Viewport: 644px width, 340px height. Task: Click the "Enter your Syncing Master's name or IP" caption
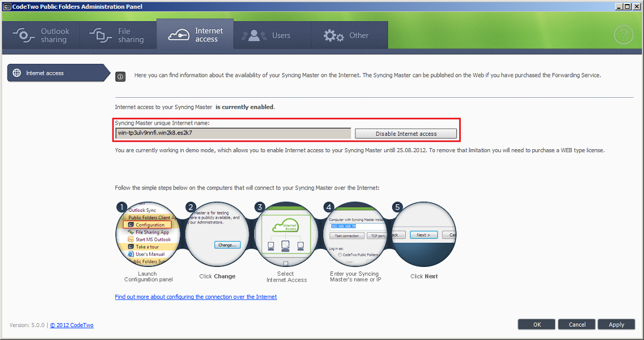pyautogui.click(x=355, y=276)
